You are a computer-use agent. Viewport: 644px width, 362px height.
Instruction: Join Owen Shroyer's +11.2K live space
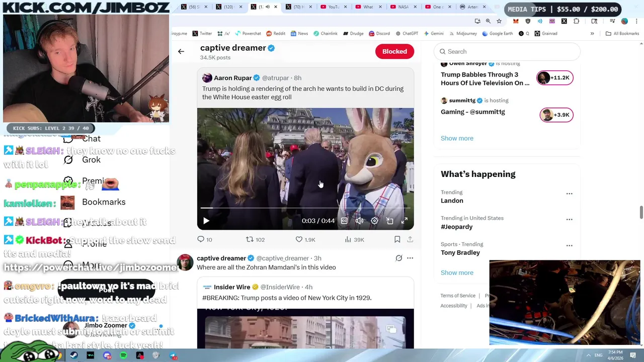point(555,78)
